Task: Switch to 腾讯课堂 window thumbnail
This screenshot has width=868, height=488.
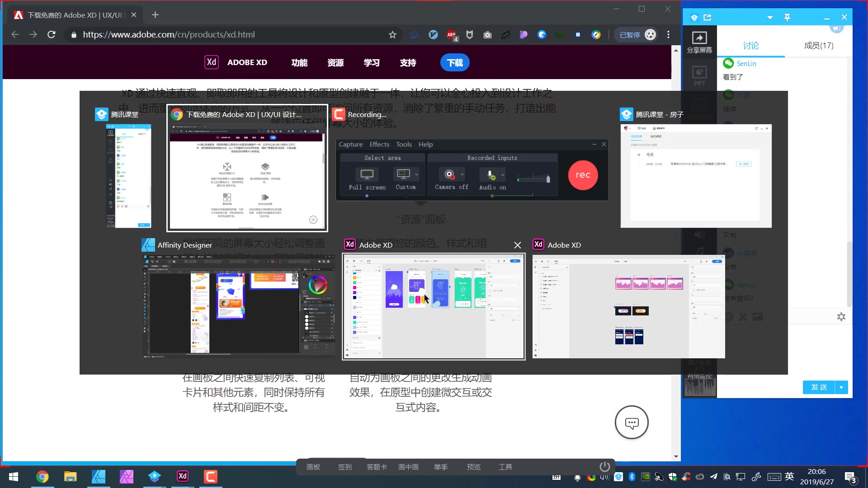Action: click(x=128, y=176)
